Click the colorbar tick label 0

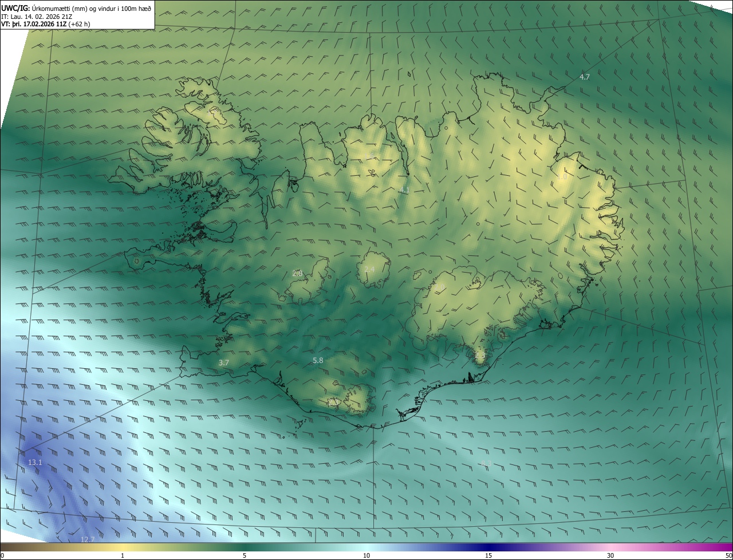click(x=2, y=555)
